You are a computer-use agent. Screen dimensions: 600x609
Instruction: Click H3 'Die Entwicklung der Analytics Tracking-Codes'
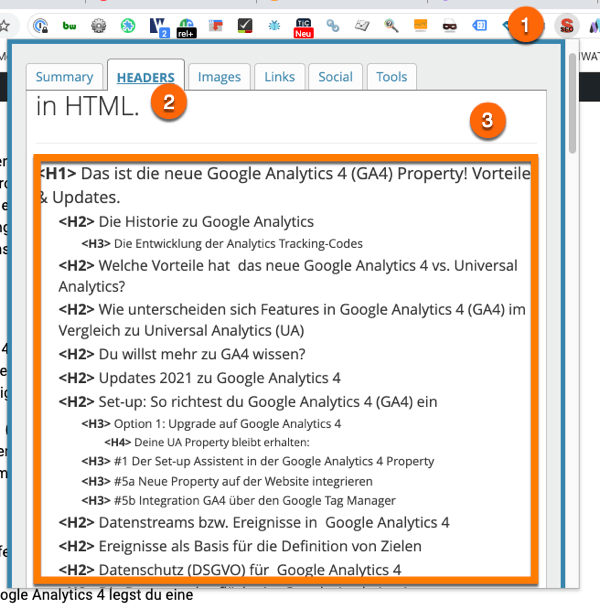[x=222, y=244]
